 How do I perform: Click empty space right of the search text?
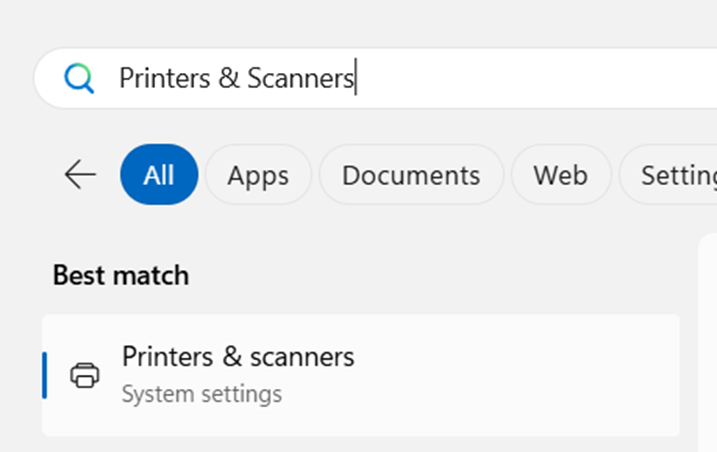click(540, 78)
